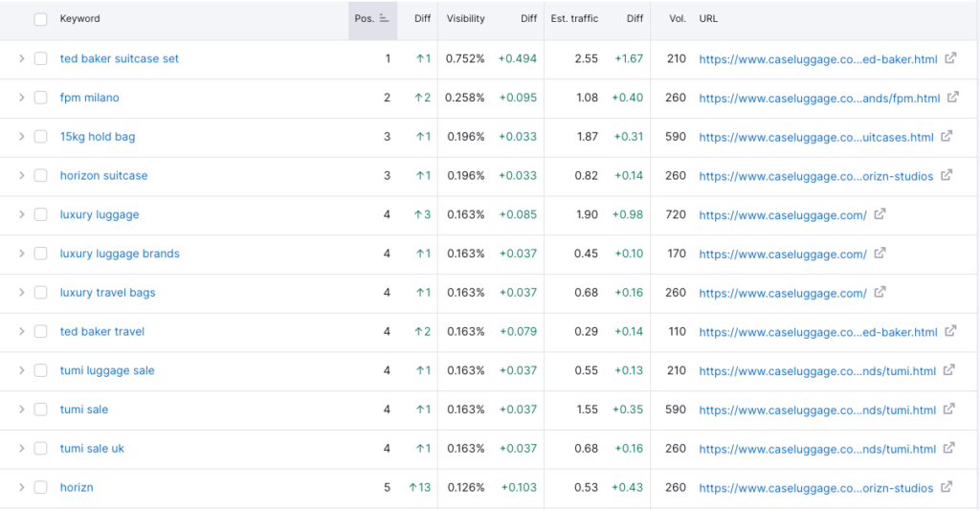Image resolution: width=980 pixels, height=510 pixels.
Task: Click external link icon in luxury travel bags row
Action: coord(880,292)
